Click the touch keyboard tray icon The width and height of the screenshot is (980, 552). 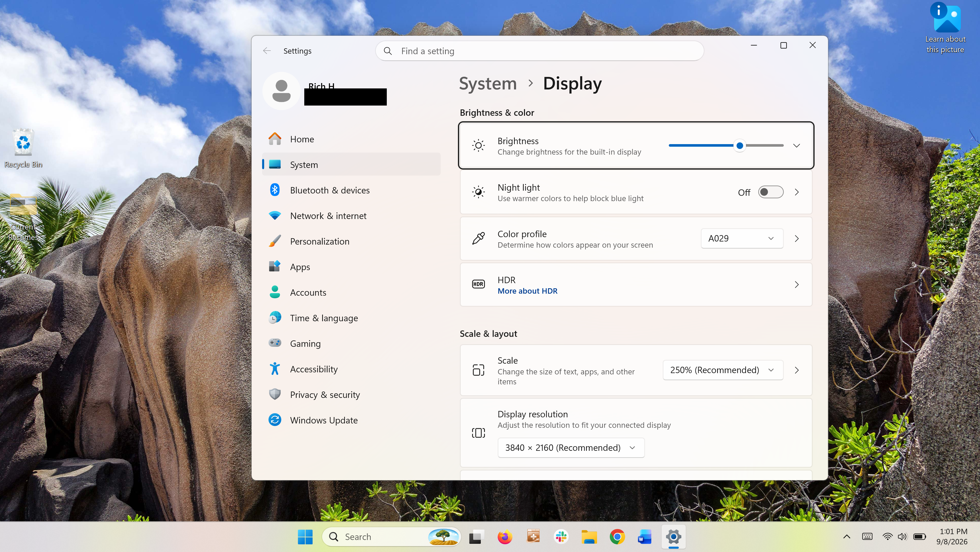(867, 537)
